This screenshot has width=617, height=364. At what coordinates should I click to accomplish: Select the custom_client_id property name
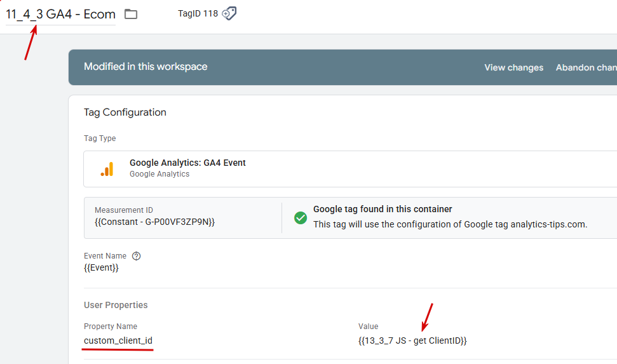pos(118,341)
